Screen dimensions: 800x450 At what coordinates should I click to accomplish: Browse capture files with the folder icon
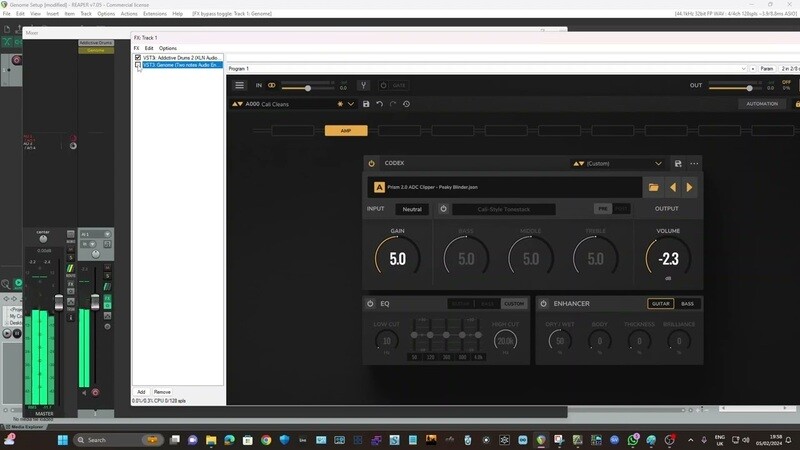(653, 187)
